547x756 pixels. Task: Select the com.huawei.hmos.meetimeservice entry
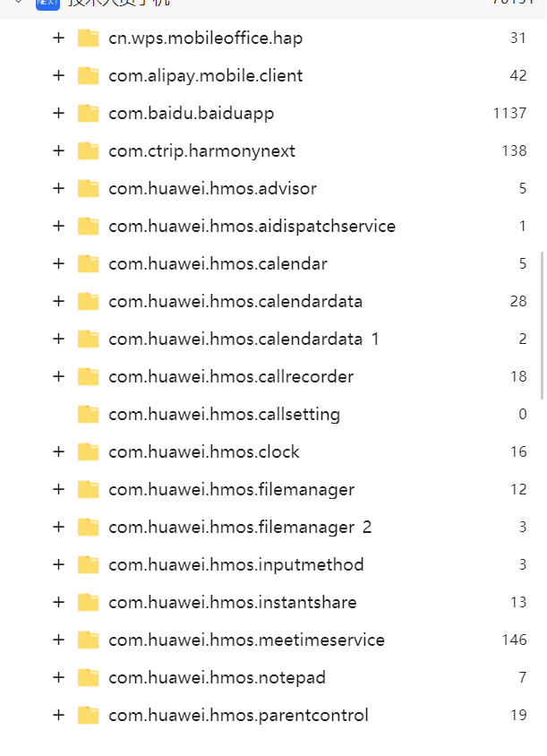(247, 640)
